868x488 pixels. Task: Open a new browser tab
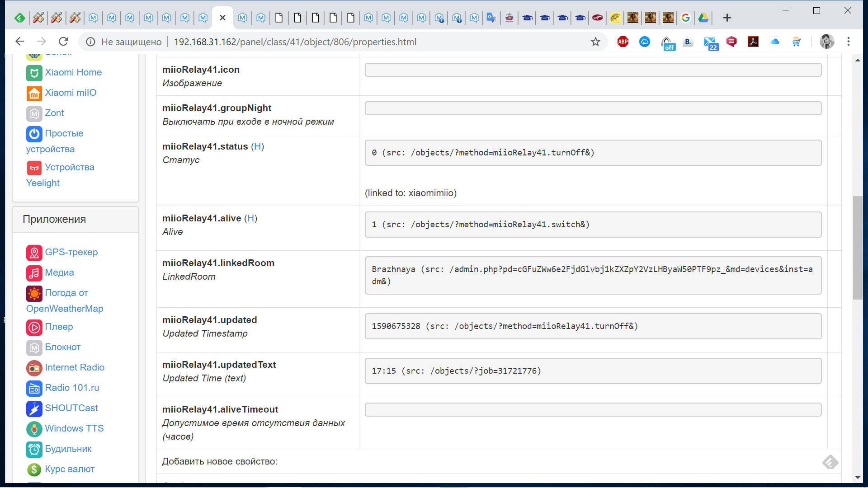pyautogui.click(x=727, y=18)
